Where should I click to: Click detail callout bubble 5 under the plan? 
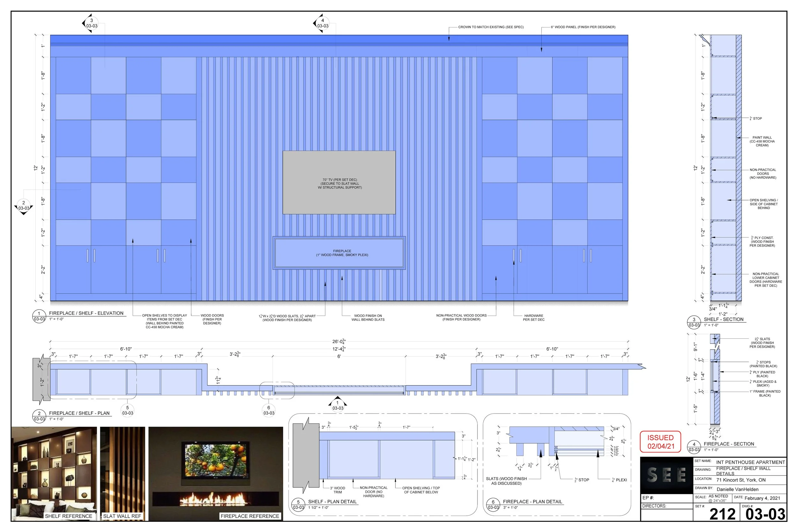pyautogui.click(x=128, y=410)
